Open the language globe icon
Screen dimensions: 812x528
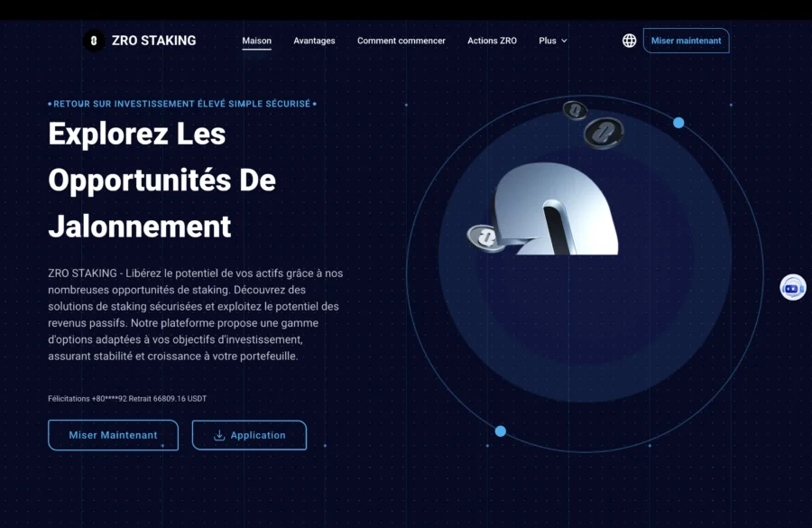point(629,41)
